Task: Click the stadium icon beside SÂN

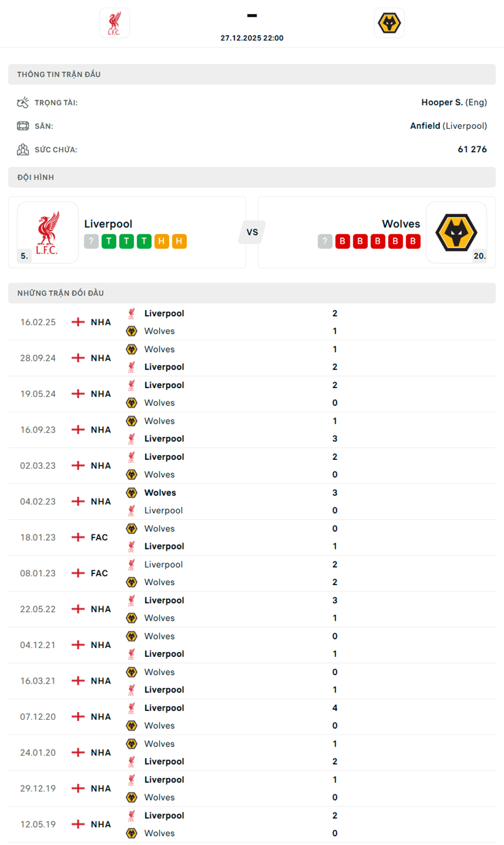Action: (x=24, y=125)
